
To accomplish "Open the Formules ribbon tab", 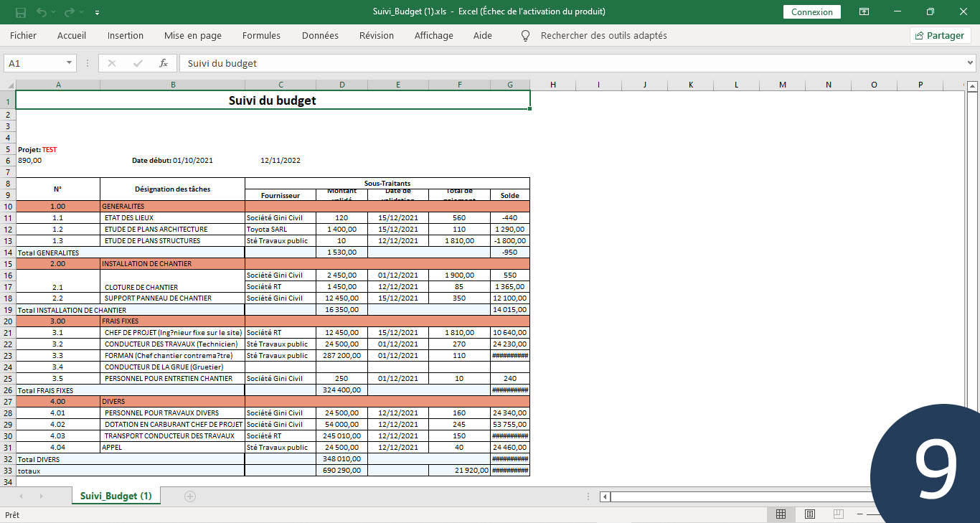I will pos(261,35).
